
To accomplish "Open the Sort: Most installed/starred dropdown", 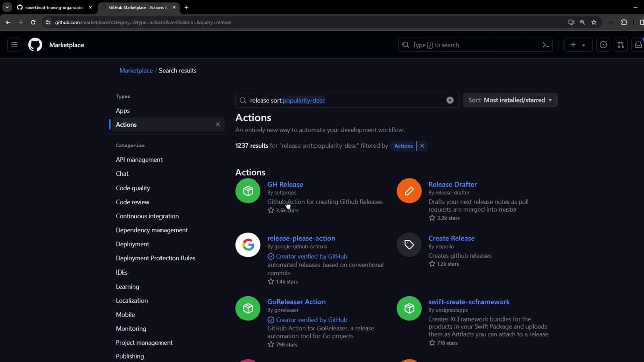I will point(510,100).
